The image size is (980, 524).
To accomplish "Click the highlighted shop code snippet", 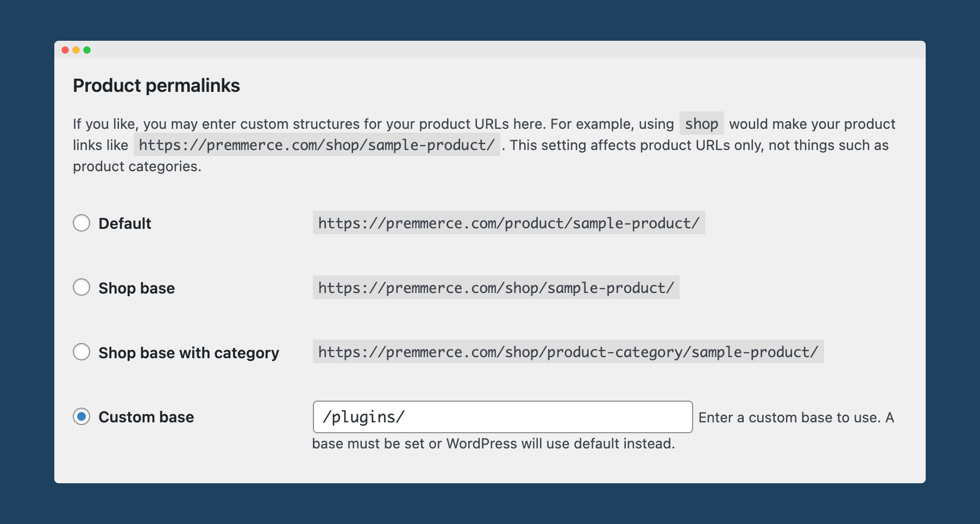I will pyautogui.click(x=701, y=124).
